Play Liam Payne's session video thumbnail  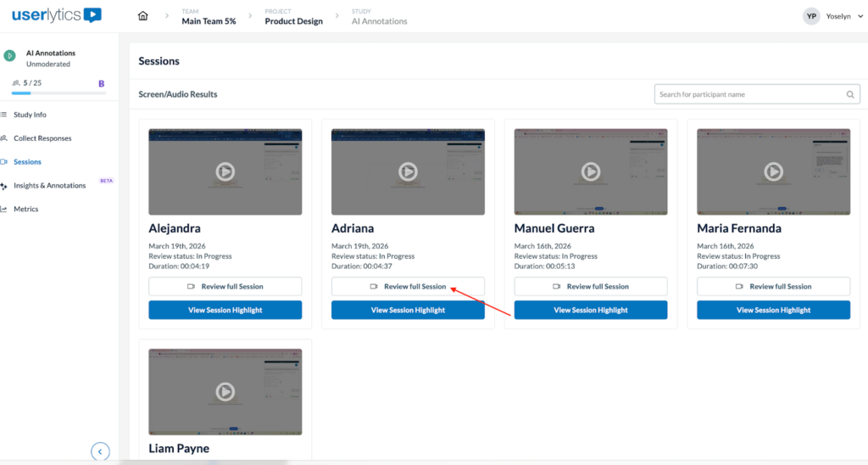[x=225, y=392]
